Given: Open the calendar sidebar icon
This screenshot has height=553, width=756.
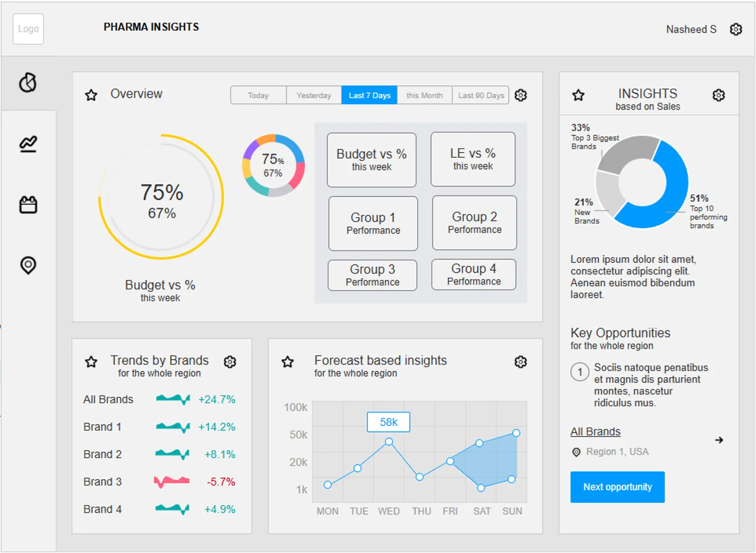Looking at the screenshot, I should (x=28, y=204).
